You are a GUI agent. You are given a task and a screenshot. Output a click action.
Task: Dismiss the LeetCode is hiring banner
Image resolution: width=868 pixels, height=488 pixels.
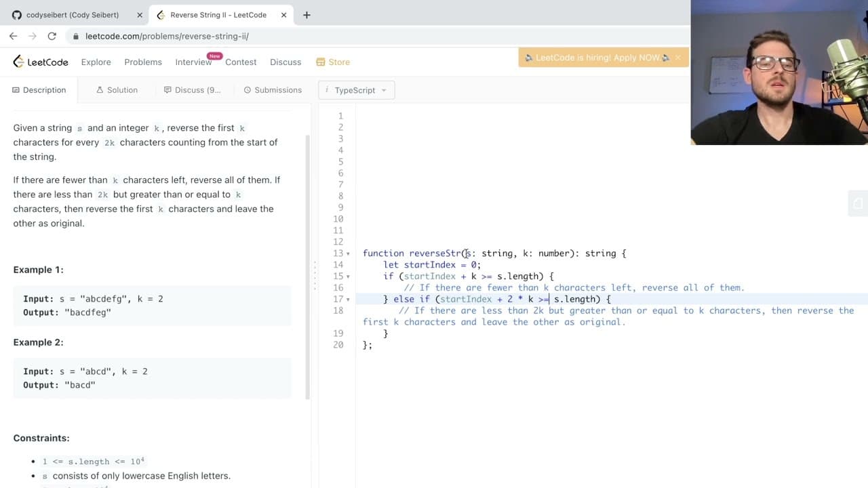[677, 58]
